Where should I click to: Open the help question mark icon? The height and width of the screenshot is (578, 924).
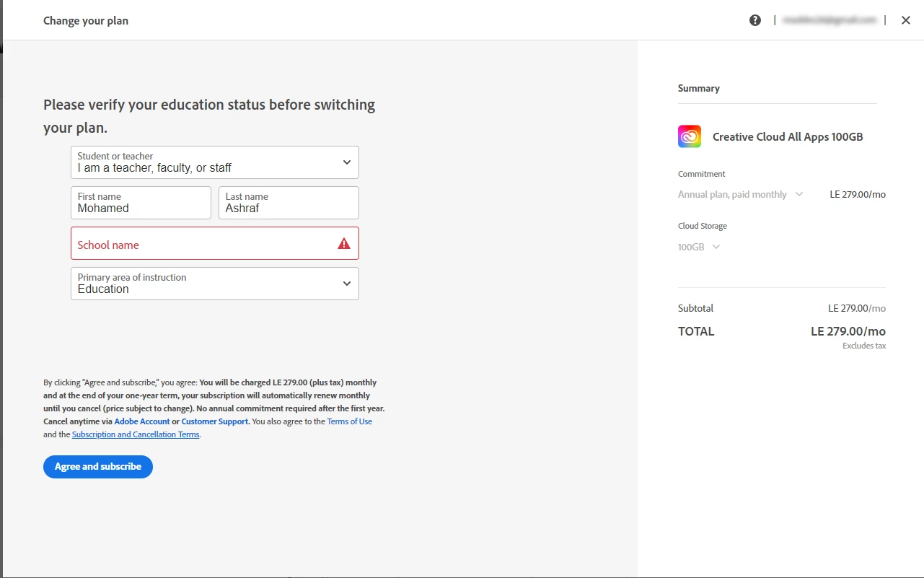point(755,20)
